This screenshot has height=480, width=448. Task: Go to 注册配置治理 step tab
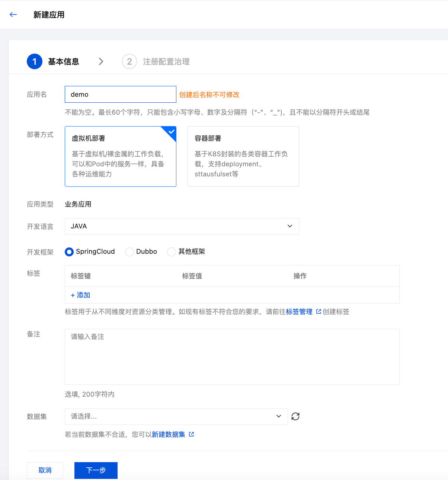point(166,62)
